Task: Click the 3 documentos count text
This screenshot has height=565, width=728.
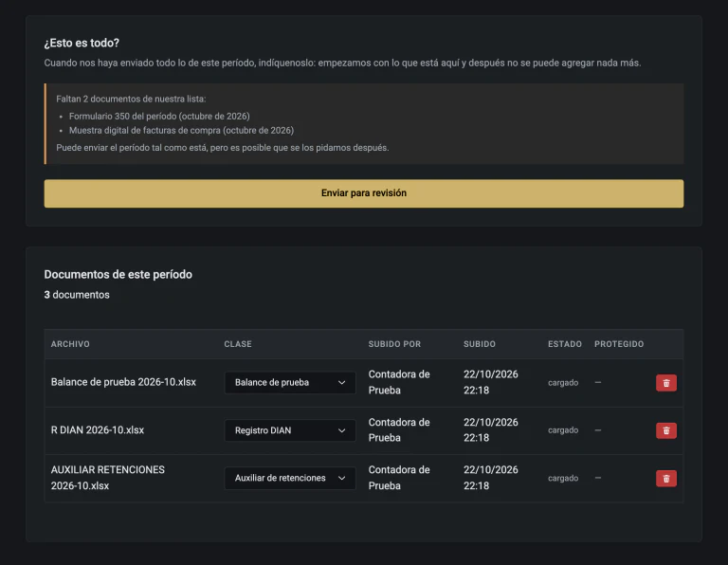Action: tap(77, 295)
